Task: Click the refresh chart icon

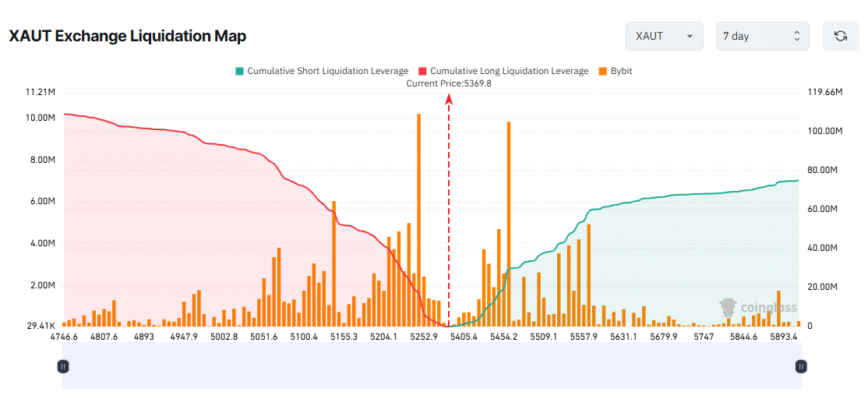Action: click(840, 37)
